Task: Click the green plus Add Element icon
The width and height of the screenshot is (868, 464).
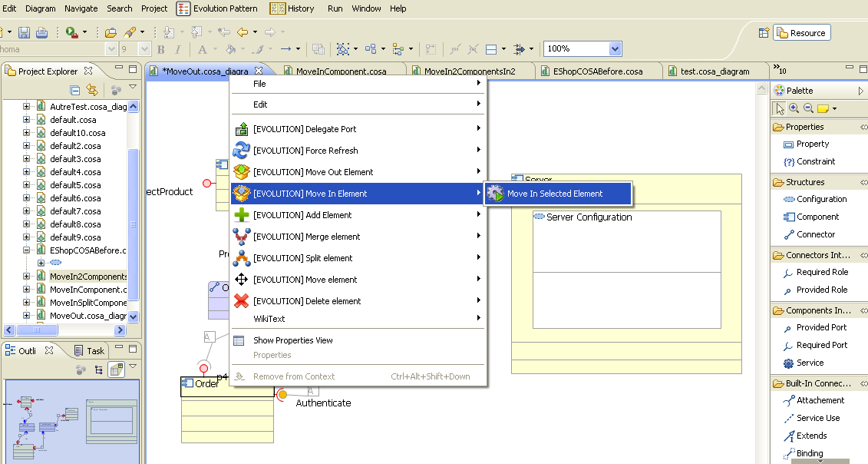Action: (241, 215)
